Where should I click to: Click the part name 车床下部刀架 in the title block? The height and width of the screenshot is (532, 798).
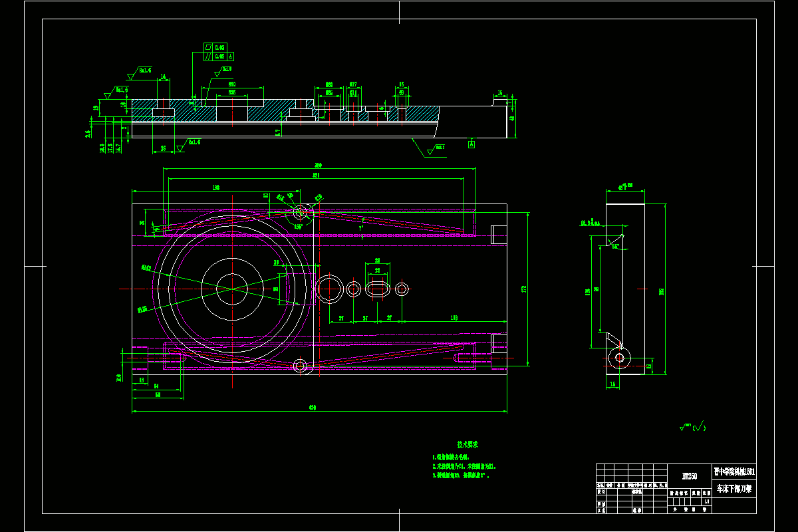735,488
